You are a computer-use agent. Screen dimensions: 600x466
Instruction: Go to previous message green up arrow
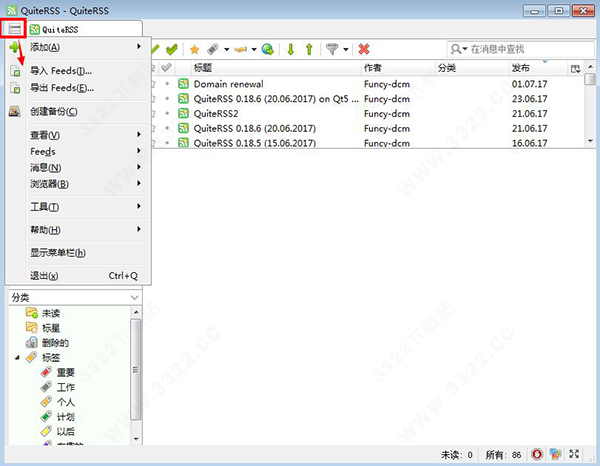coord(309,49)
